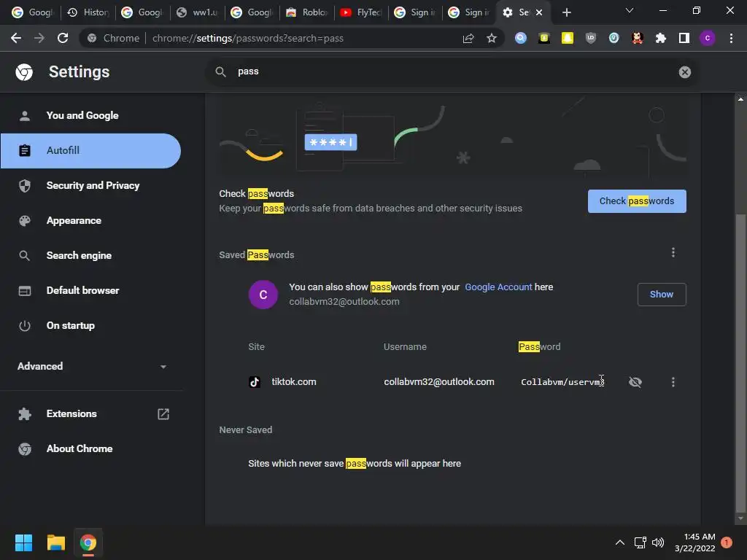The image size is (747, 560).
Task: Bookmark this page with the star icon
Action: pos(492,38)
